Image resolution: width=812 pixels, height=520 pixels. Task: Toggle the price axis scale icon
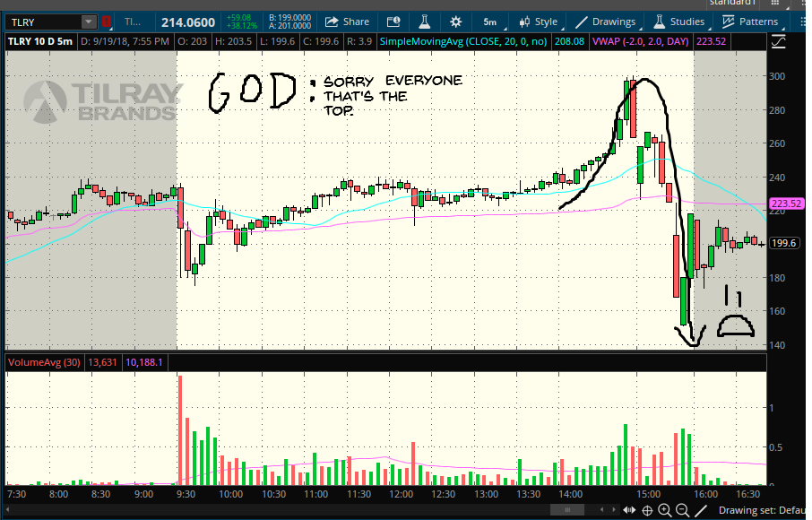pyautogui.click(x=778, y=41)
